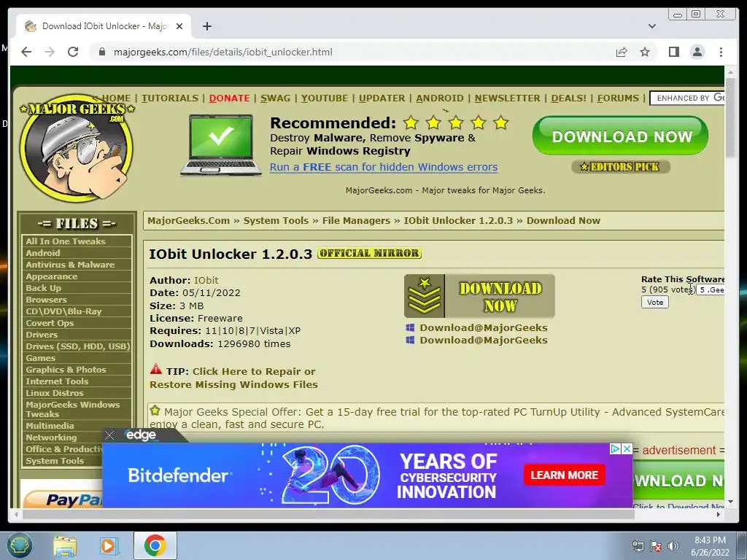The height and width of the screenshot is (560, 747).
Task: Click the Repair or Restore Missing Windows Files tip
Action: point(233,378)
